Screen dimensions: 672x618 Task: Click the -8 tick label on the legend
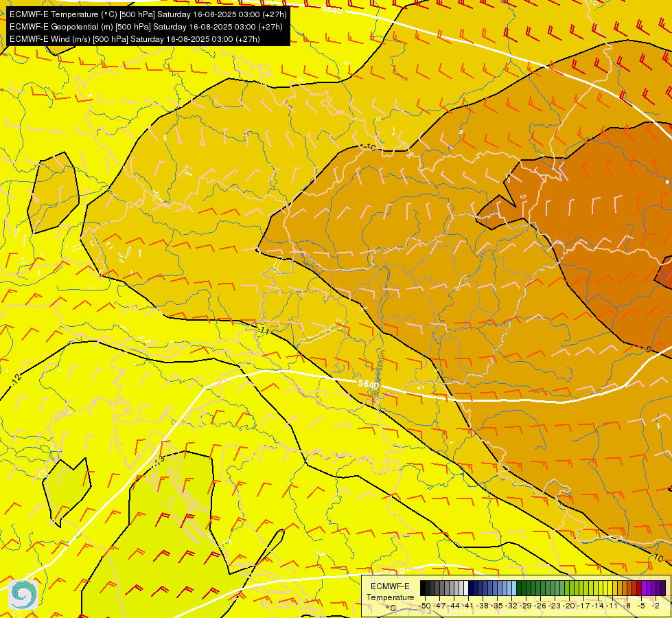627,606
